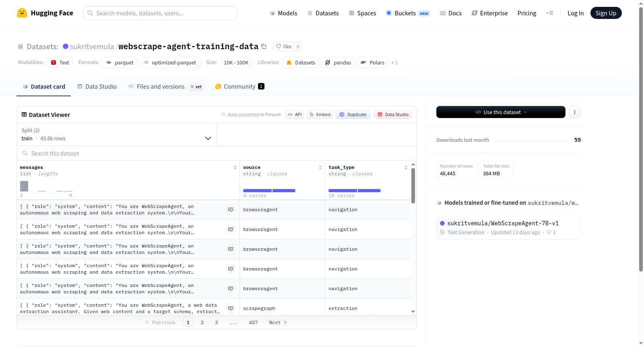644x347 pixels.
Task: Click the like count number
Action: click(298, 46)
